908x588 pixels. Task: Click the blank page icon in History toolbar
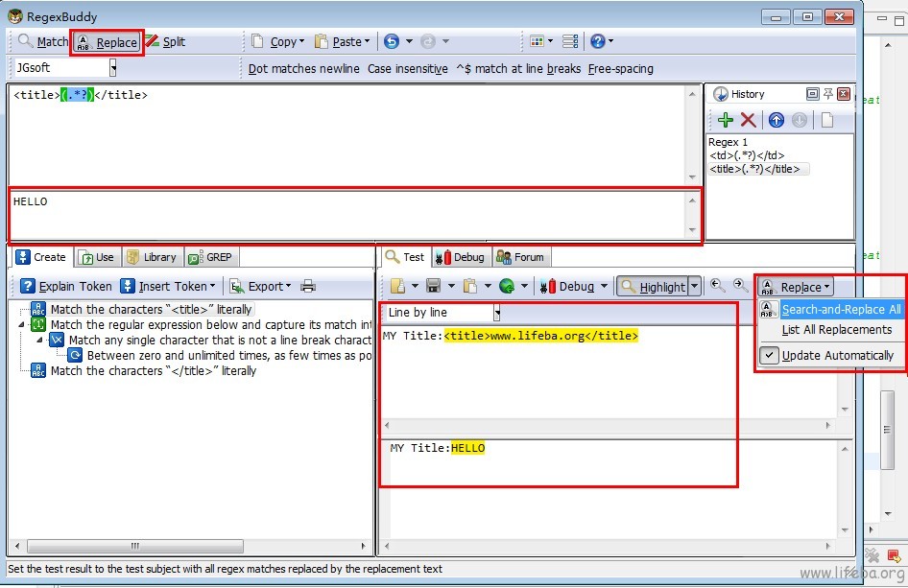click(827, 120)
